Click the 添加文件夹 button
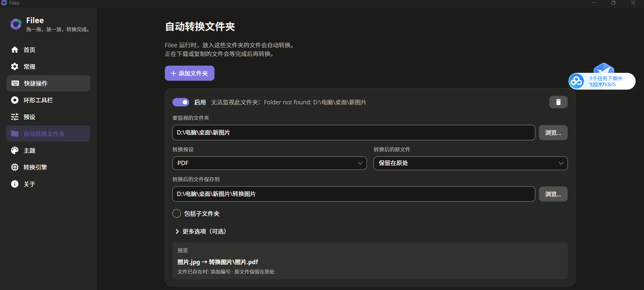 pos(190,73)
